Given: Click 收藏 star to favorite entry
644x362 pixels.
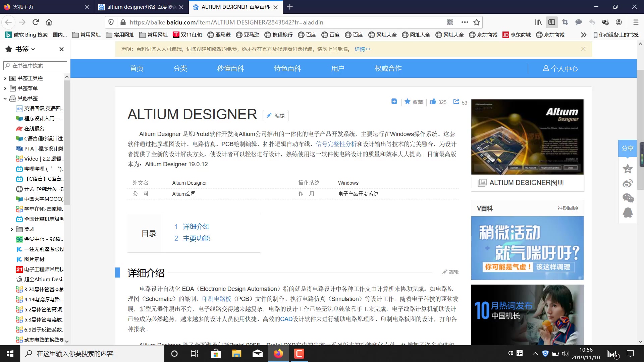Looking at the screenshot, I should 414,102.
